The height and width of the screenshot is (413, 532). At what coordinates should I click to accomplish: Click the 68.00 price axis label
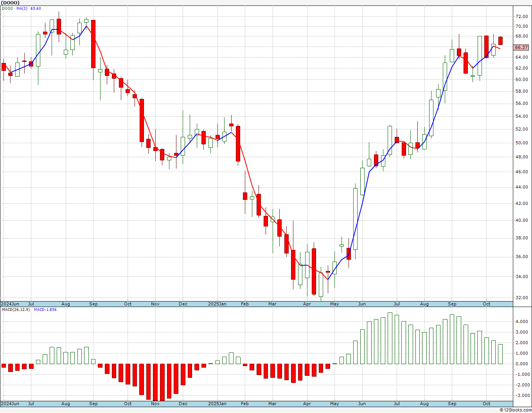[x=521, y=36]
